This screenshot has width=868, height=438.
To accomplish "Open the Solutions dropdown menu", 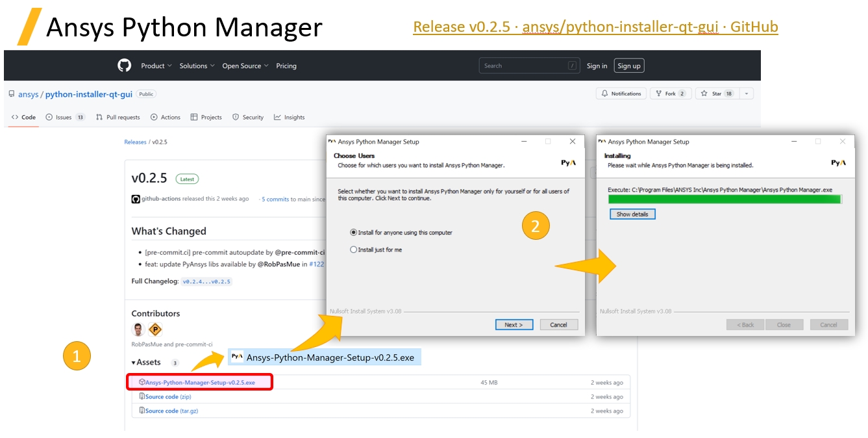I will [x=197, y=66].
